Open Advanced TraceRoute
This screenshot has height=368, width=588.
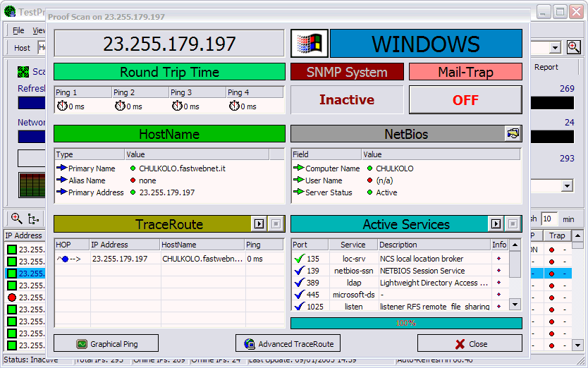(x=288, y=343)
